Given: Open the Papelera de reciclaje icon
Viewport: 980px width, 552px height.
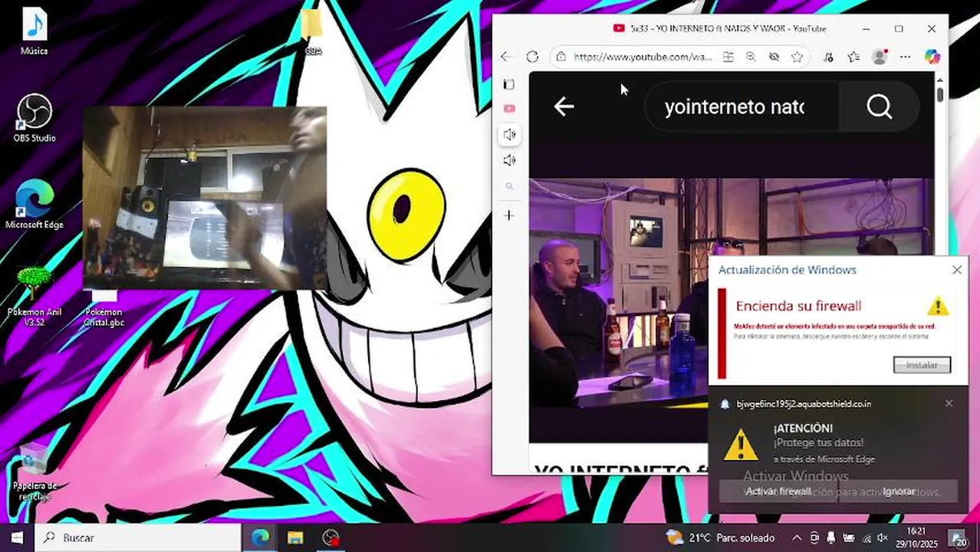Looking at the screenshot, I should point(34,472).
